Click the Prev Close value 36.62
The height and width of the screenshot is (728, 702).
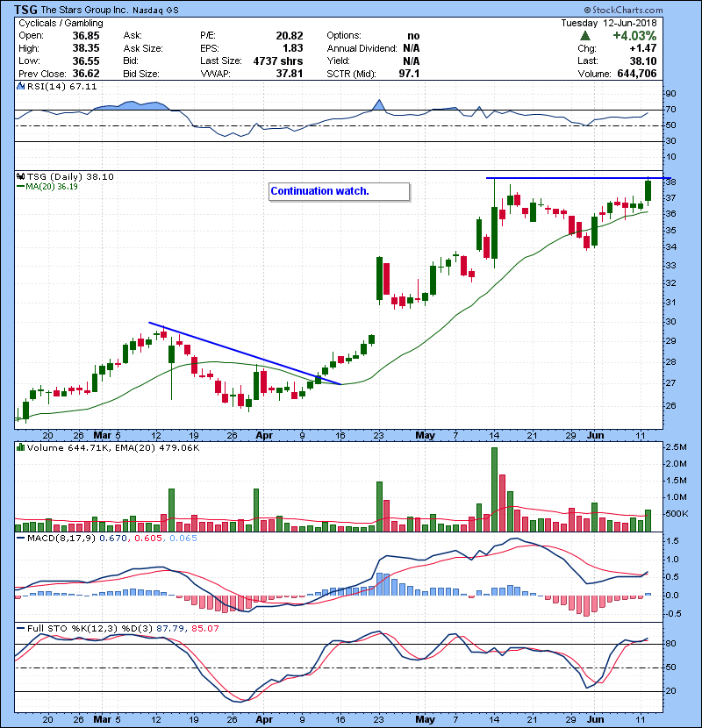[86, 74]
